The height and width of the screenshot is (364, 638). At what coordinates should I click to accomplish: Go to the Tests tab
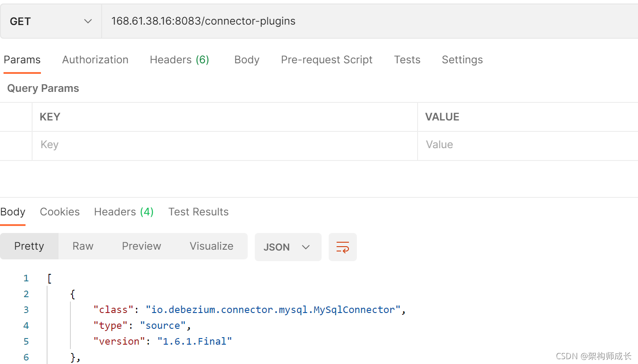tap(407, 60)
